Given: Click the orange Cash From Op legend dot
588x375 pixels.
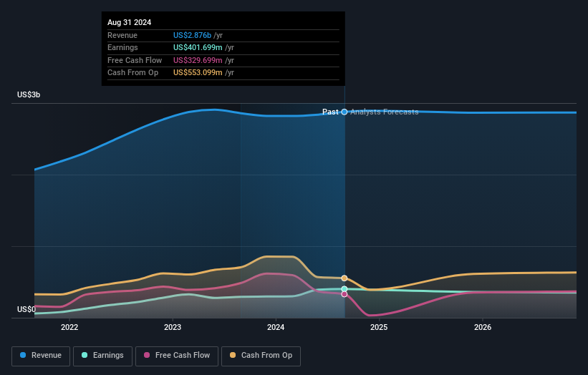Looking at the screenshot, I should tap(233, 355).
